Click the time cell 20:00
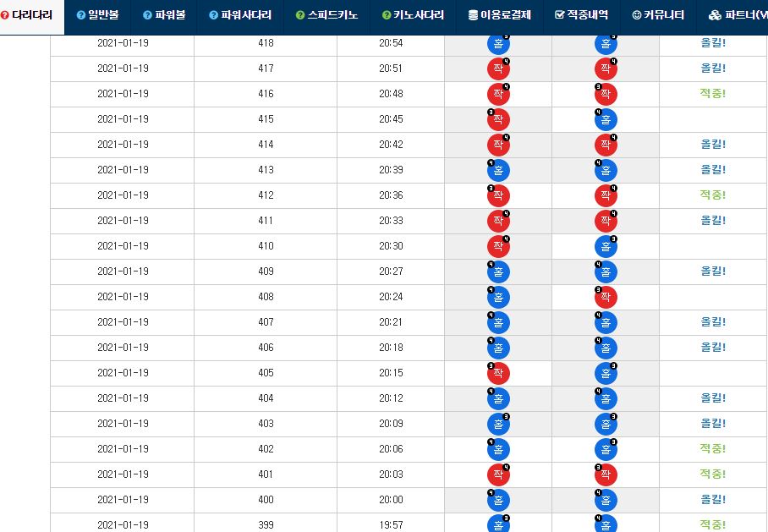The height and width of the screenshot is (532, 768). click(391, 500)
